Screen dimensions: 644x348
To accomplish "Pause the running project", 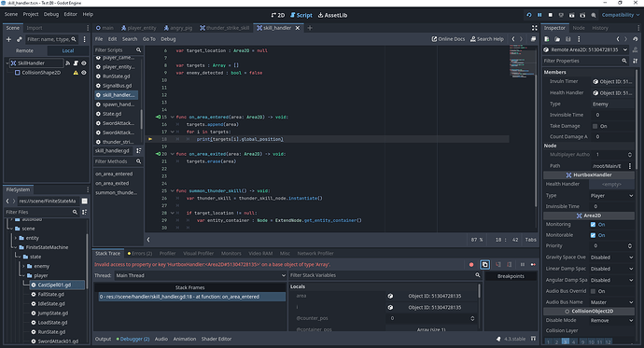I will coord(539,15).
